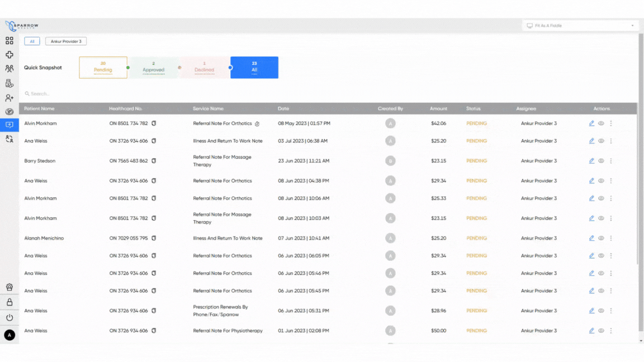Image resolution: width=644 pixels, height=362 pixels.
Task: Open the patients group icon in sidebar
Action: pos(10,69)
